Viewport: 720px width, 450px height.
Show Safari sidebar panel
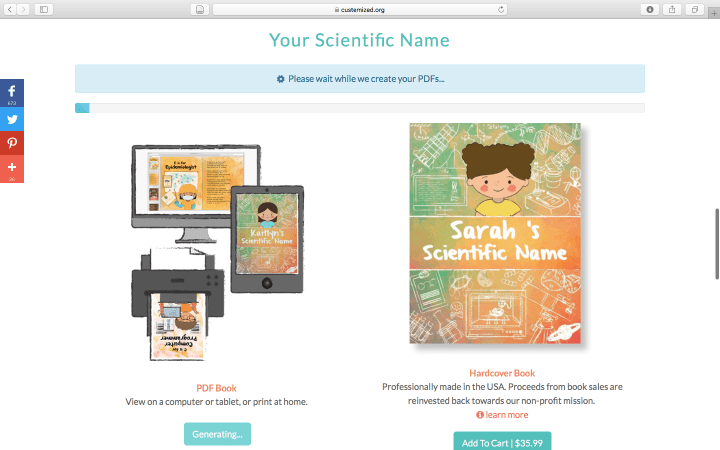click(x=44, y=9)
